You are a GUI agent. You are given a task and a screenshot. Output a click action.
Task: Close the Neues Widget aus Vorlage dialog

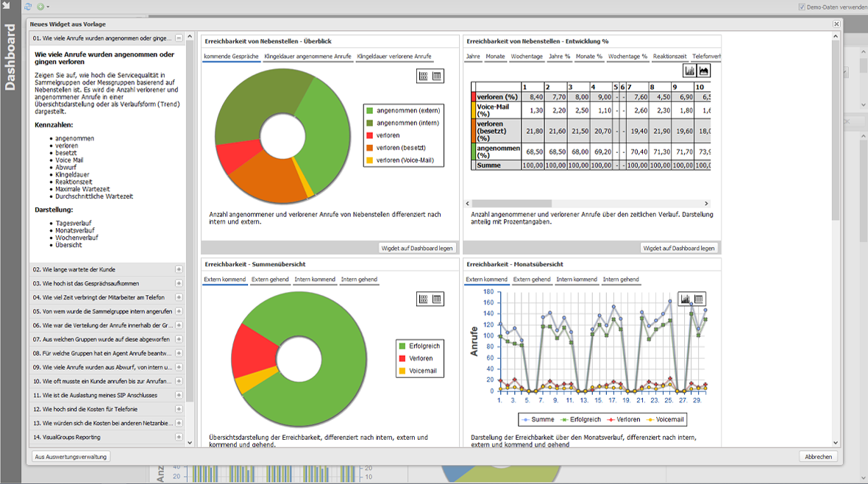tap(836, 24)
